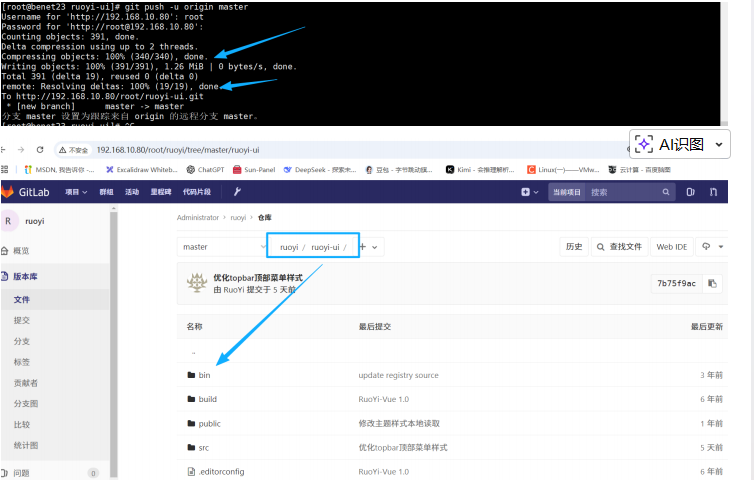This screenshot has width=754, height=480.
Task: Click the search magnifier icon in navbar
Action: point(666,192)
